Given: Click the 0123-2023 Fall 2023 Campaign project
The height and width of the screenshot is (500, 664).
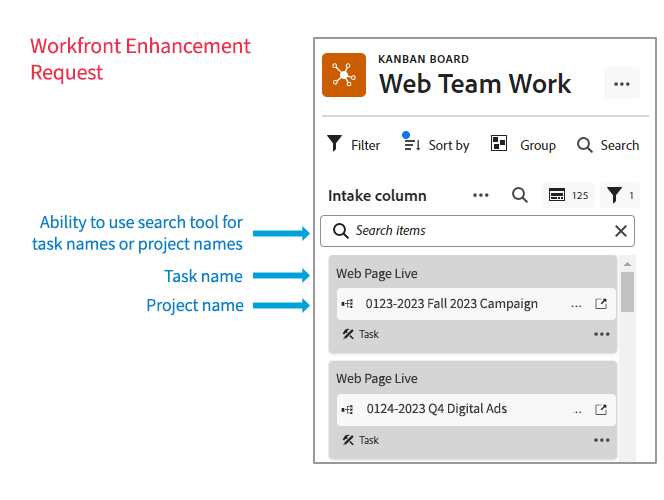Looking at the screenshot, I should 451,304.
